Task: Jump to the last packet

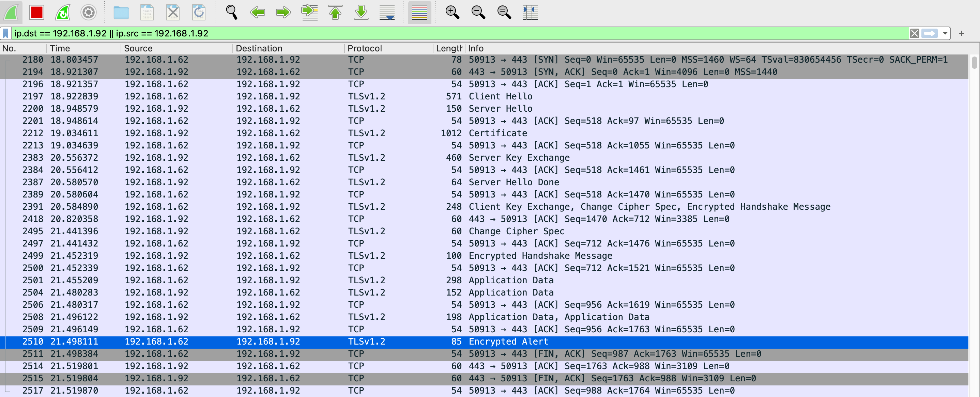Action: [x=361, y=13]
